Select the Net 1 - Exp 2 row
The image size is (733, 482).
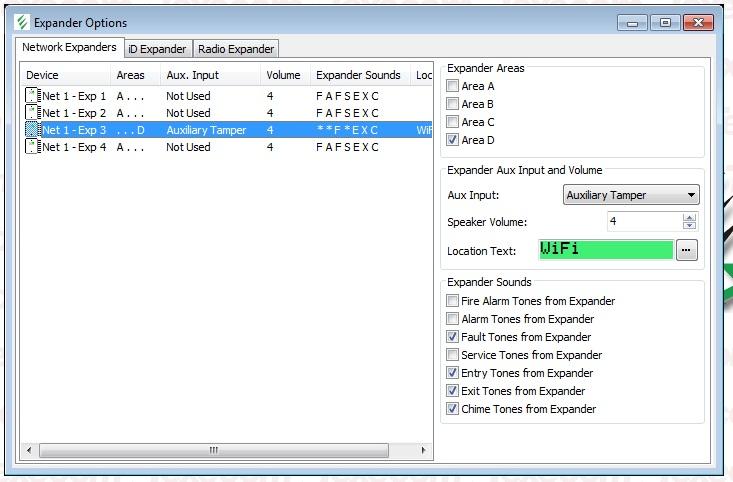(228, 113)
